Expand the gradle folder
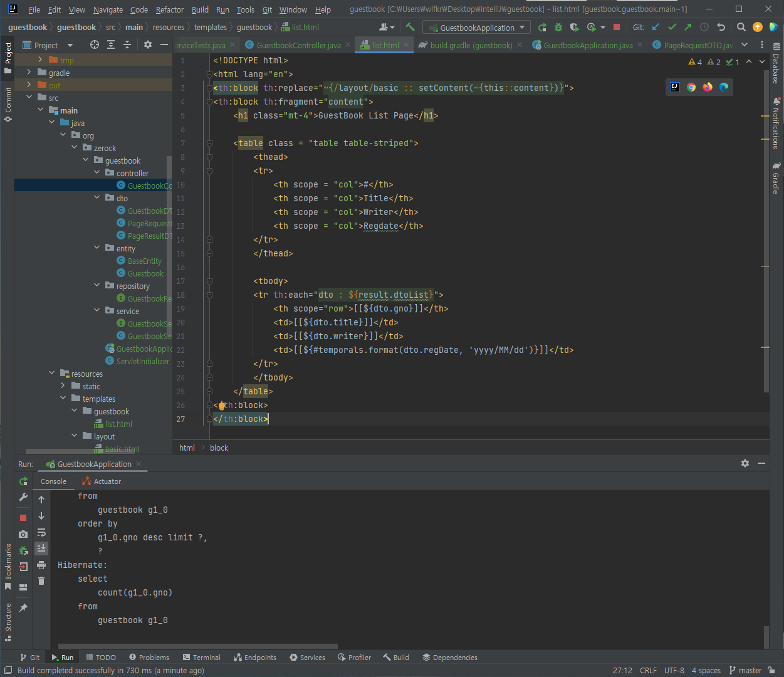The image size is (784, 677). click(29, 73)
